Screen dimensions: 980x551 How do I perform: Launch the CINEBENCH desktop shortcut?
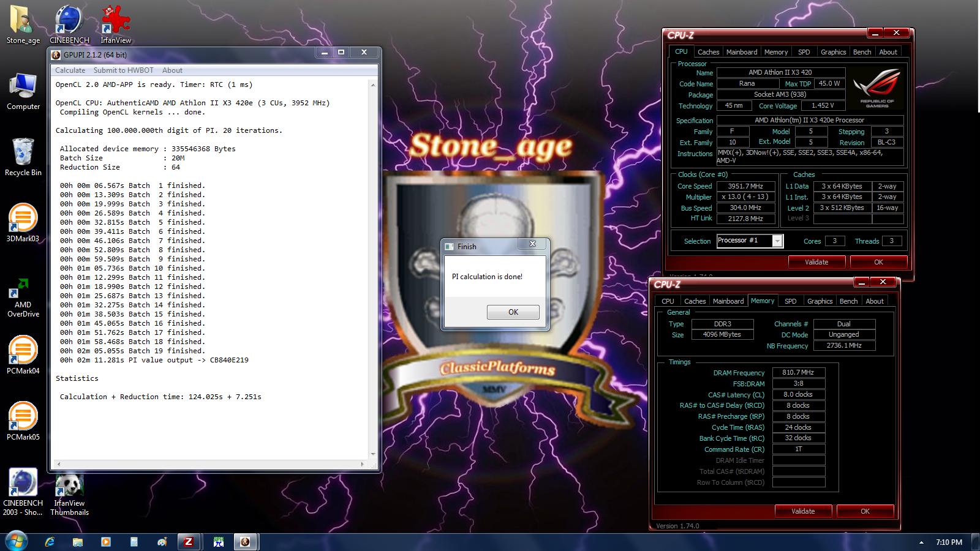69,24
